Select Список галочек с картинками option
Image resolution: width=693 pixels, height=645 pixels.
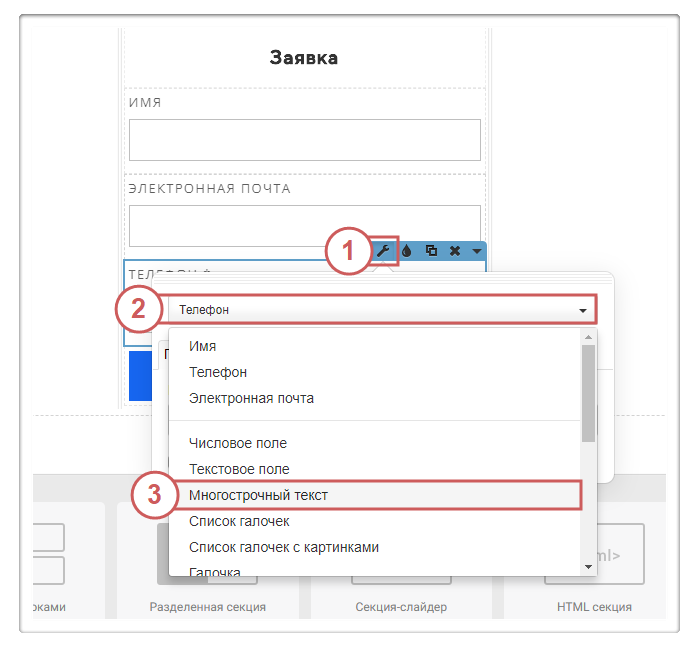tap(284, 547)
